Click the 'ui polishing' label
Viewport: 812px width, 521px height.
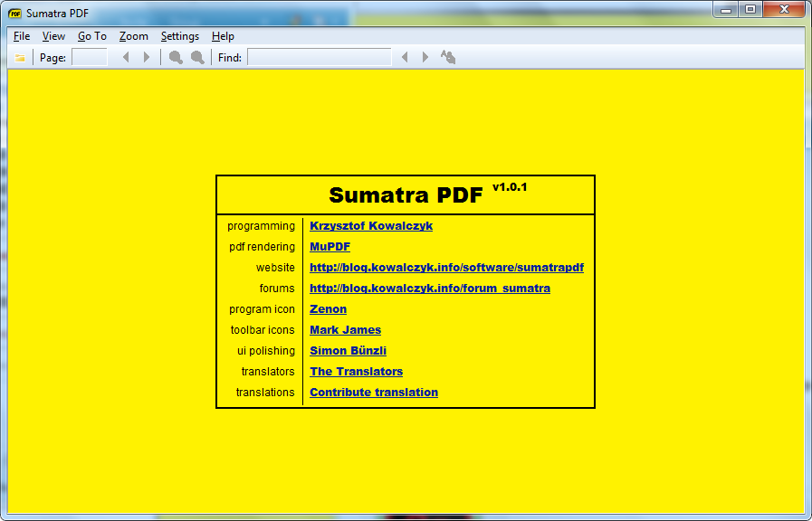tap(266, 350)
